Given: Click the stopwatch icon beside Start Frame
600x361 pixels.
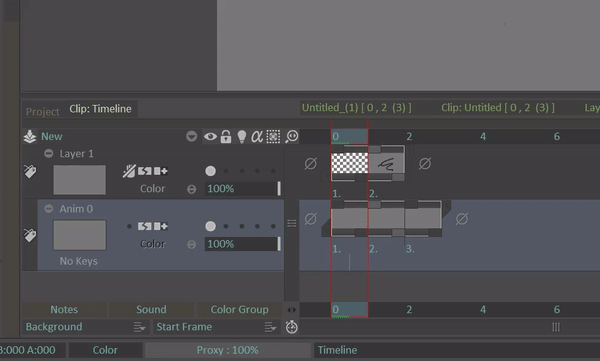Looking at the screenshot, I should (x=292, y=327).
